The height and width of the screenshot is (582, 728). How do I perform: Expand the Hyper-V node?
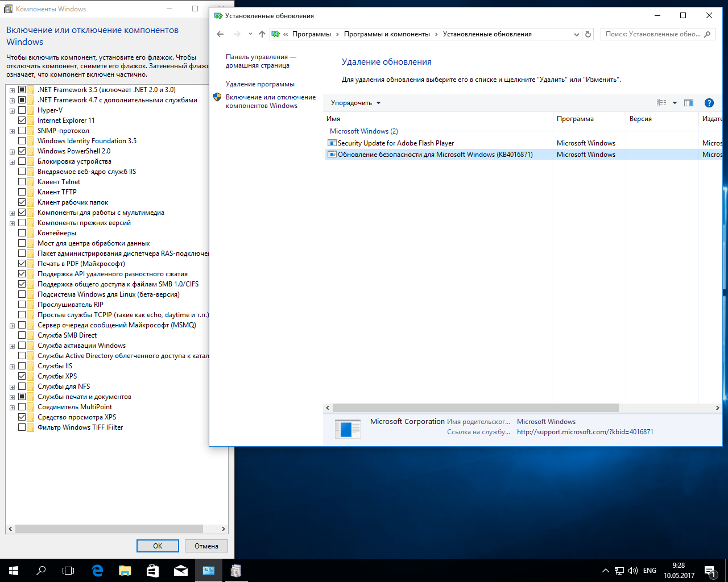click(12, 110)
